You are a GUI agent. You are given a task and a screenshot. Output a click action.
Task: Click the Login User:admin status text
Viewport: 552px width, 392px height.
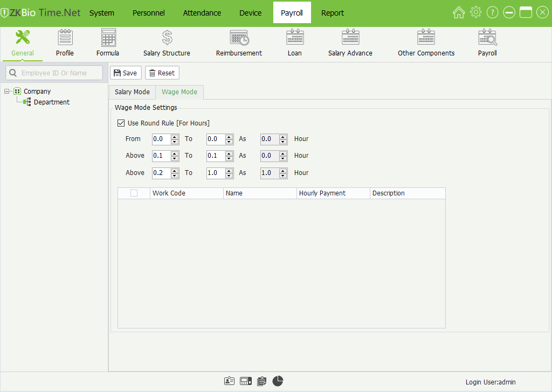click(x=491, y=382)
